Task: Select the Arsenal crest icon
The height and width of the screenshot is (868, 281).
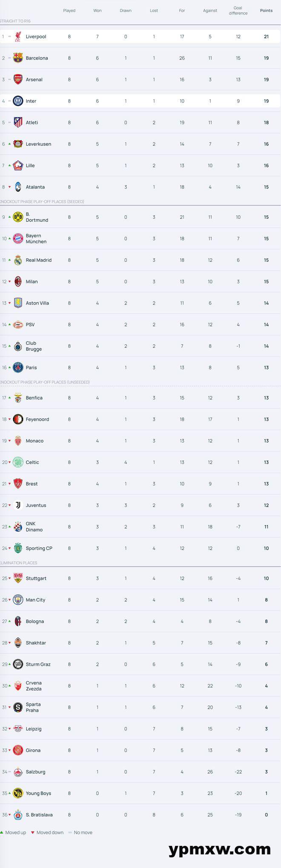Action: pyautogui.click(x=18, y=80)
